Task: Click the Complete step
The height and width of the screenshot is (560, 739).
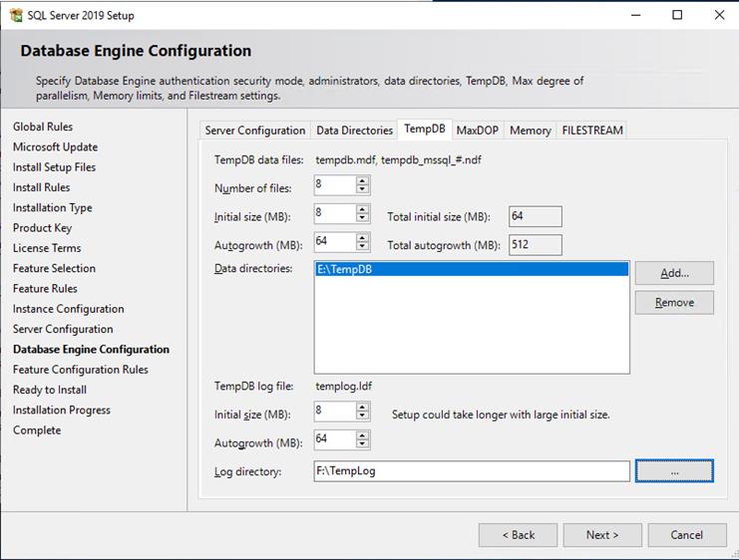Action: [x=37, y=430]
